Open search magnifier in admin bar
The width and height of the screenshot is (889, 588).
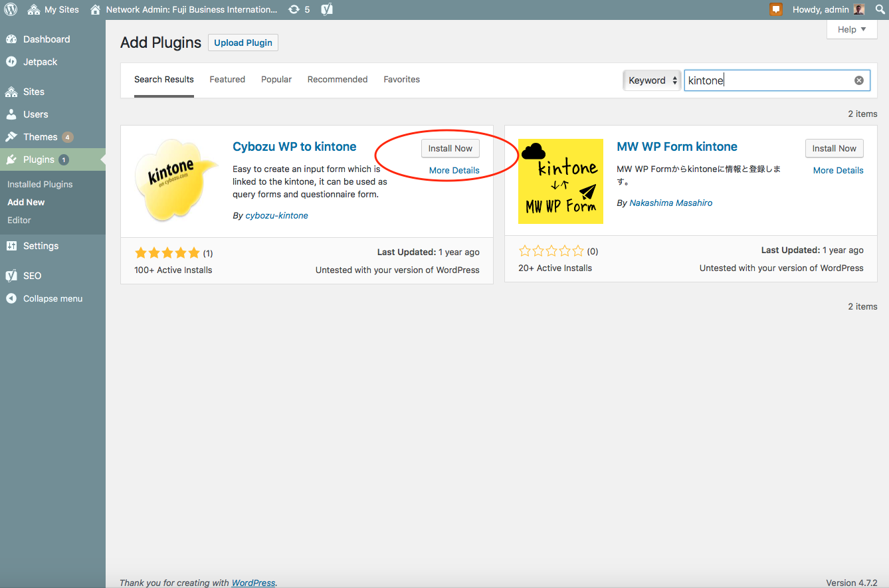click(880, 9)
